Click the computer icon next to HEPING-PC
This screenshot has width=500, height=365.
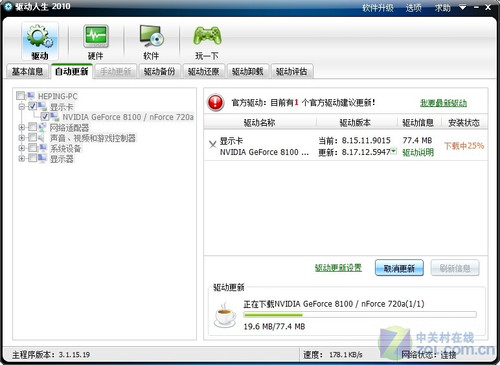(x=31, y=96)
